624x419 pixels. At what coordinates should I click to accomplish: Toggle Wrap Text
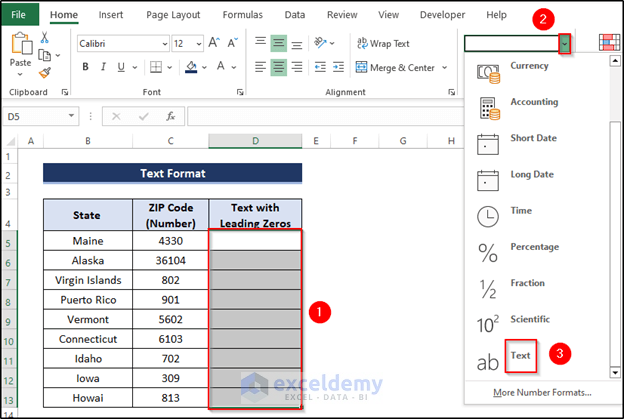point(383,43)
